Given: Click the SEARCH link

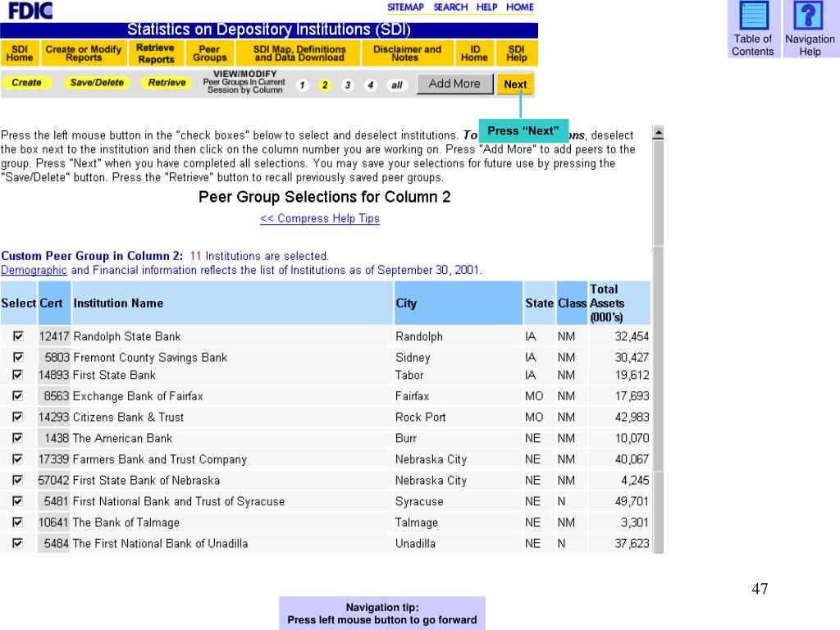Looking at the screenshot, I should 450,7.
